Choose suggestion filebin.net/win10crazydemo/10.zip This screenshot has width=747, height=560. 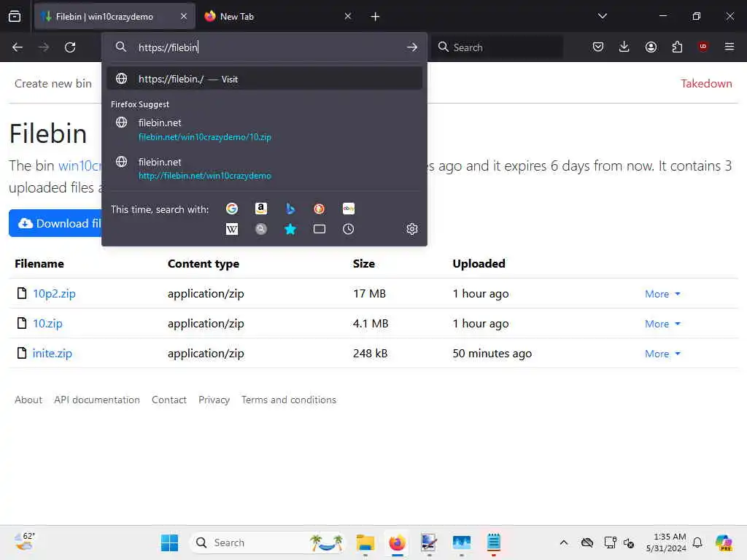tap(264, 130)
